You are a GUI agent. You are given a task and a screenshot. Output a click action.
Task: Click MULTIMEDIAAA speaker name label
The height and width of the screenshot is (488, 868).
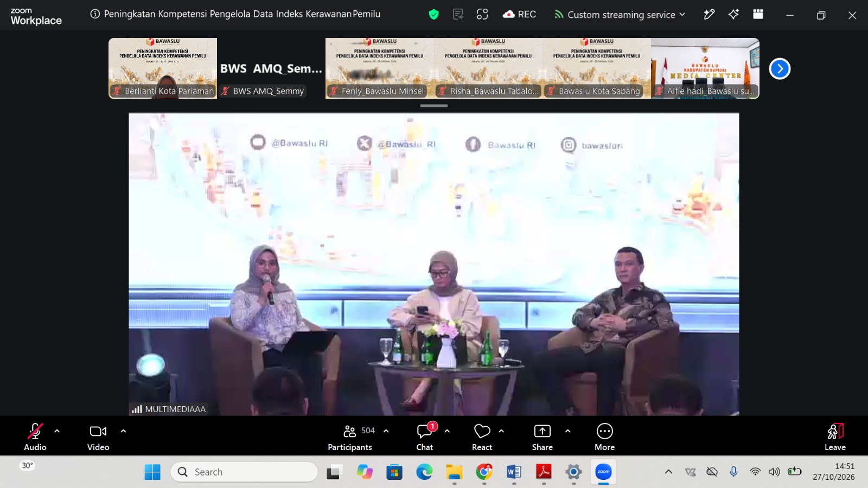pyautogui.click(x=175, y=409)
